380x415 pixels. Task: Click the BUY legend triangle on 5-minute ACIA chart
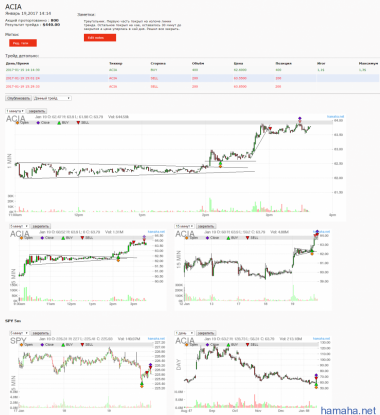pos(63,238)
